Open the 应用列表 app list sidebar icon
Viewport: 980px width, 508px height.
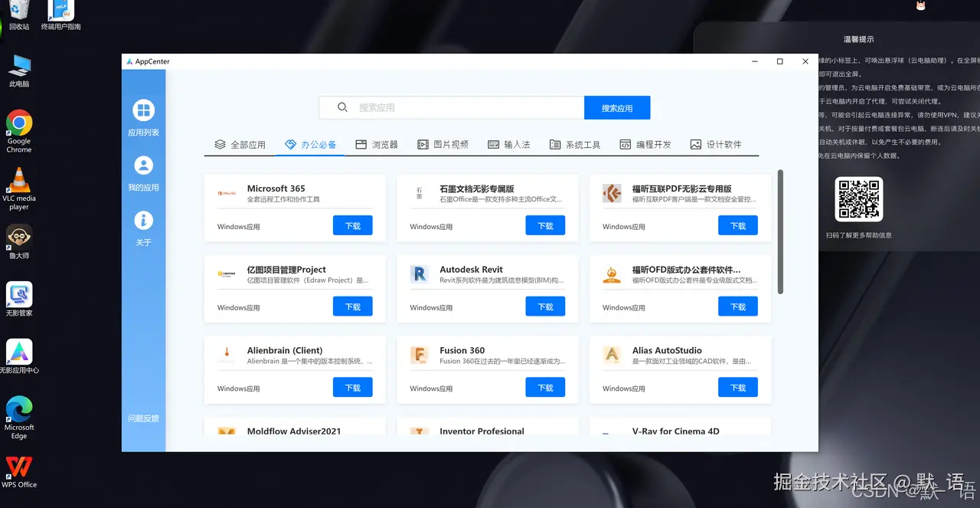click(x=144, y=110)
